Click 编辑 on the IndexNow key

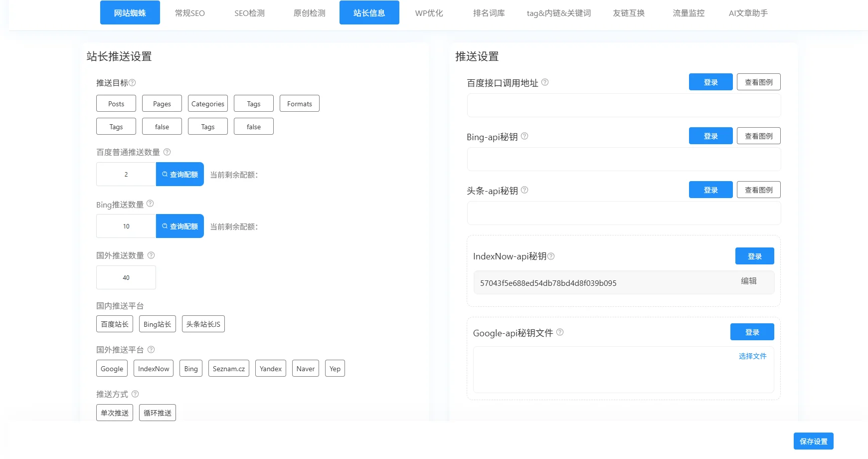click(749, 281)
